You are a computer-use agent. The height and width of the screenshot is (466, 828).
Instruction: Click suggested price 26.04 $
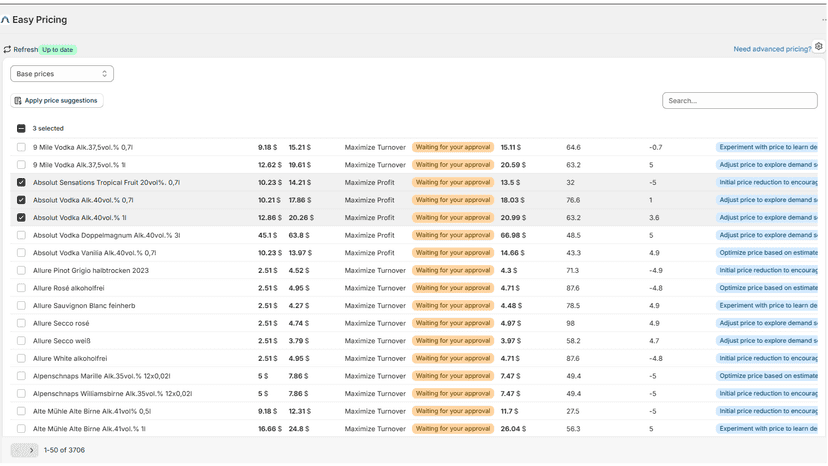coord(513,429)
